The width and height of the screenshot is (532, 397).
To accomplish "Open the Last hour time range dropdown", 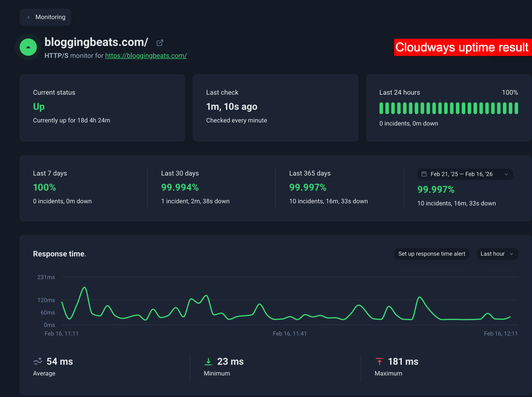I will tap(497, 254).
